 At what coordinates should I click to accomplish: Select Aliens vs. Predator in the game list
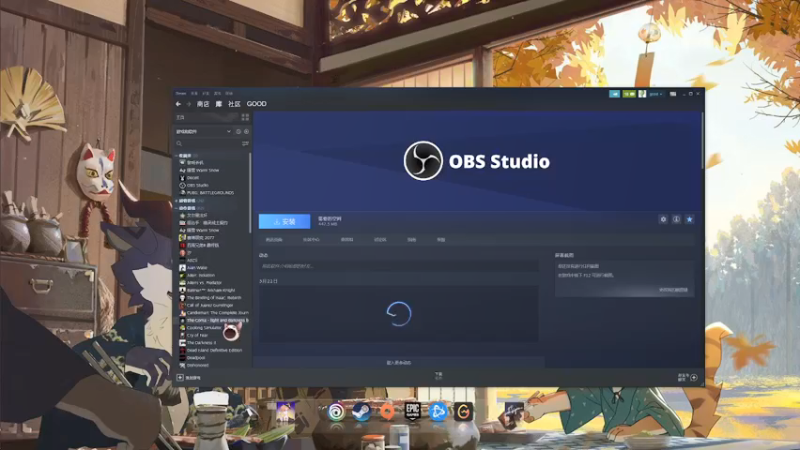[x=204, y=283]
